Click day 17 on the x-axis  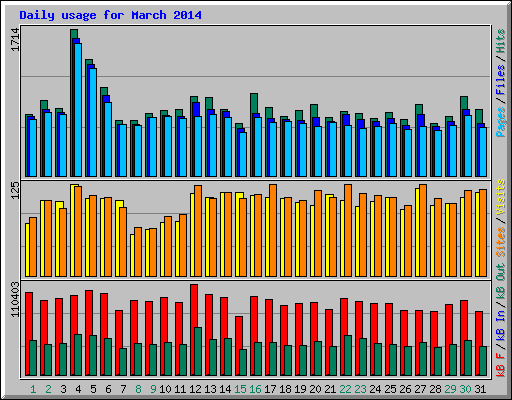click(x=270, y=389)
